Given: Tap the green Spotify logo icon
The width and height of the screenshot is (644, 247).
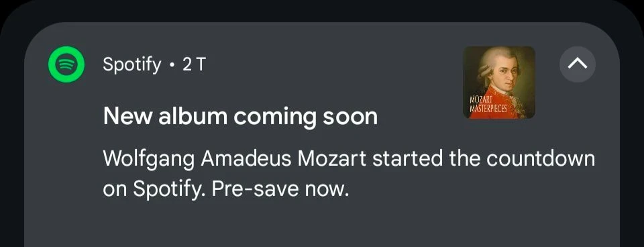Looking at the screenshot, I should 66,64.
